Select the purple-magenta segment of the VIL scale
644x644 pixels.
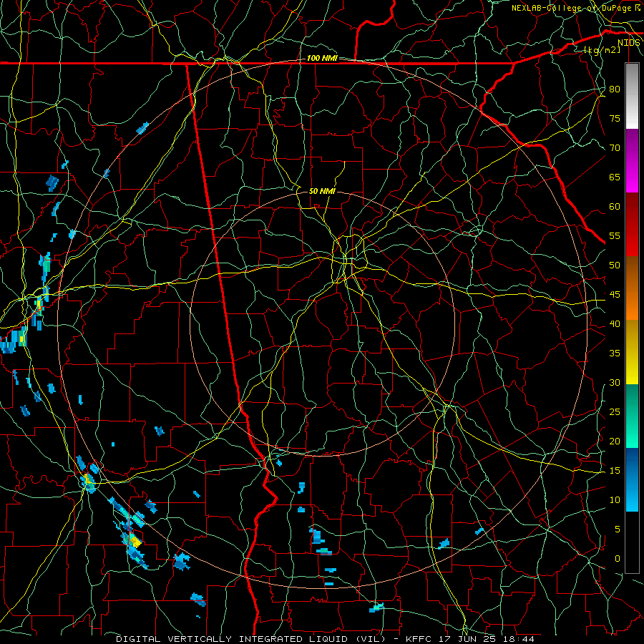click(632, 161)
